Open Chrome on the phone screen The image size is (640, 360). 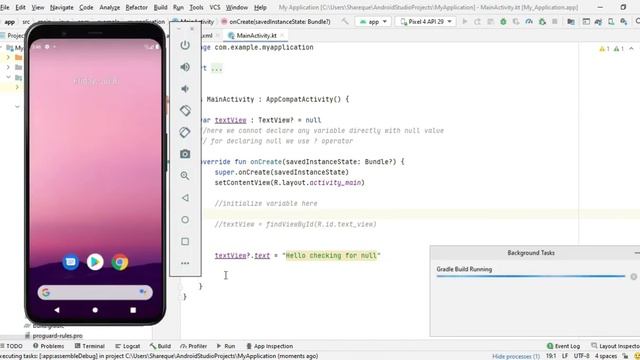click(120, 262)
